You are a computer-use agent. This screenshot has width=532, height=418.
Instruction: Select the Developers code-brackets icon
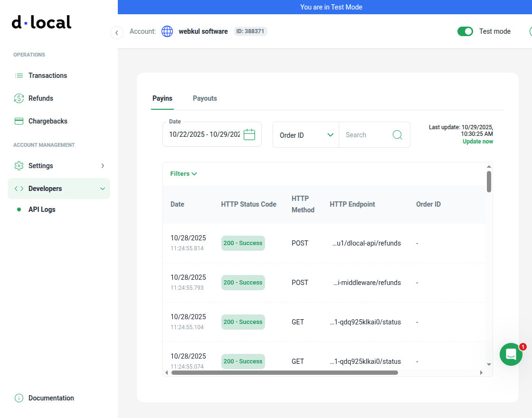(19, 188)
